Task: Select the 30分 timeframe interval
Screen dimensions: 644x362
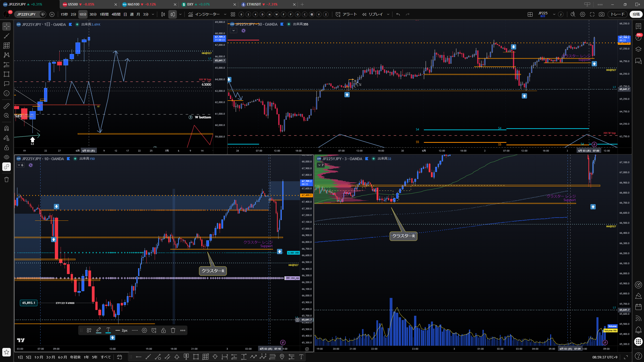Action: tap(93, 14)
